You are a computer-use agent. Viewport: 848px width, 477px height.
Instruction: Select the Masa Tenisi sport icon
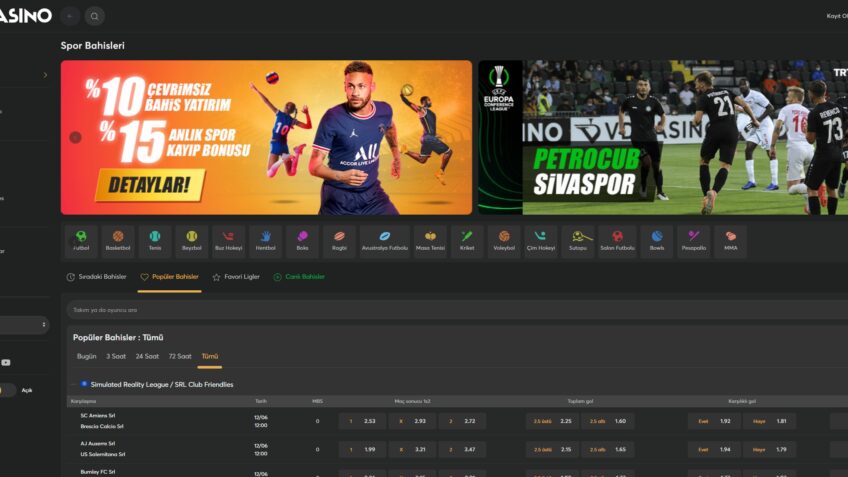pos(430,240)
